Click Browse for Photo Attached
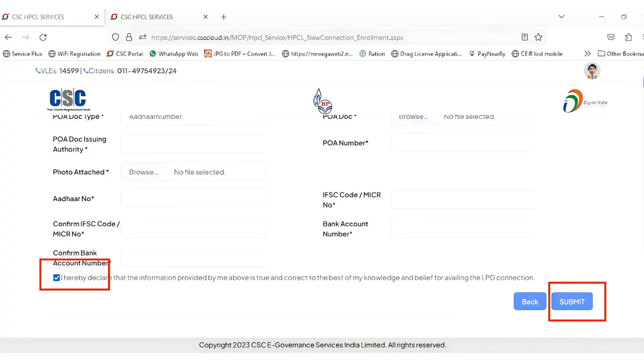Viewport: 644px width, 362px height. [x=144, y=172]
